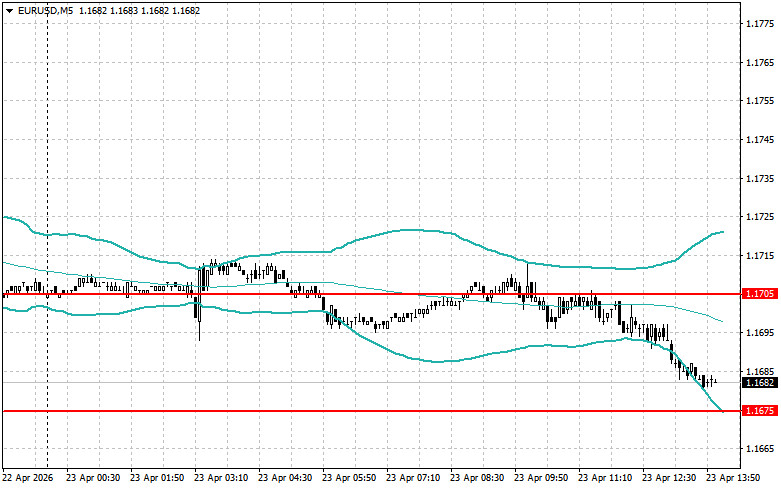781x489 pixels.
Task: Click the 23 Apr 07:10 time label
Action: (413, 478)
